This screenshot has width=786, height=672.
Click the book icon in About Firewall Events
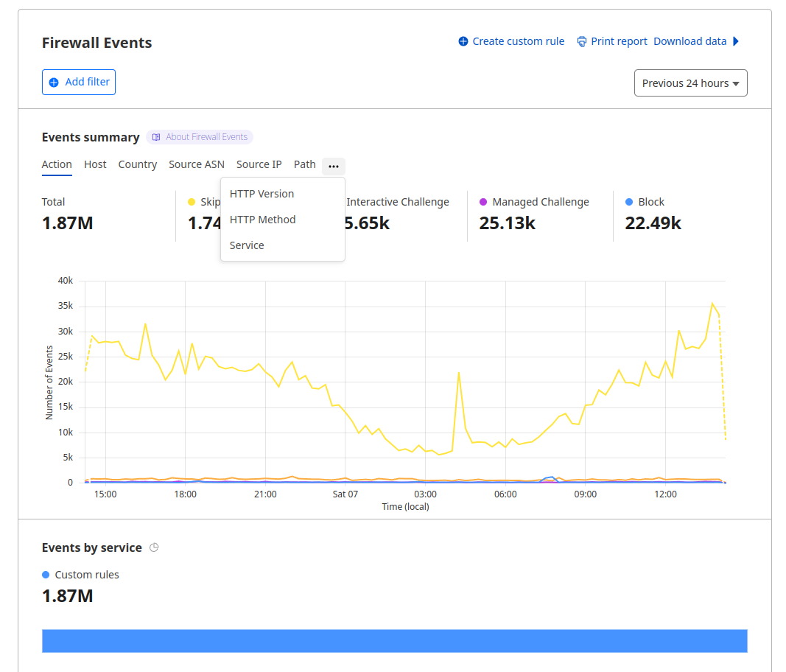[156, 137]
